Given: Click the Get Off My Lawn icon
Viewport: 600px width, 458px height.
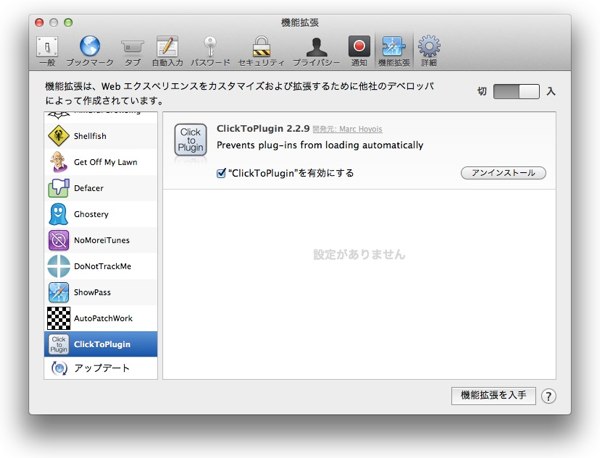Looking at the screenshot, I should pos(59,162).
